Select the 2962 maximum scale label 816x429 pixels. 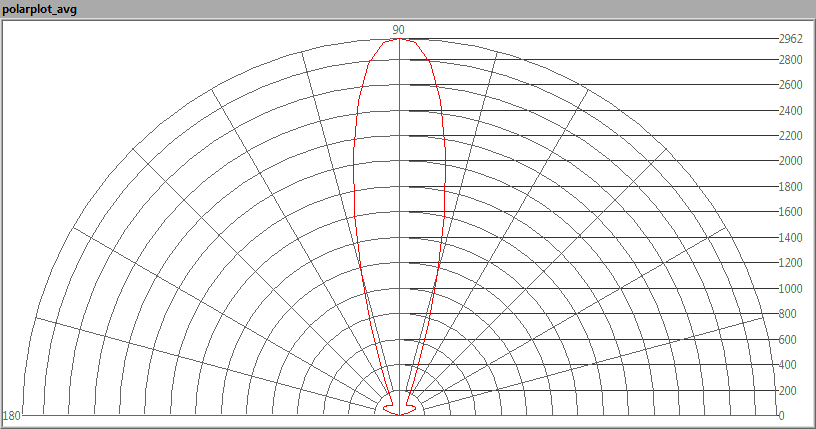(790, 39)
